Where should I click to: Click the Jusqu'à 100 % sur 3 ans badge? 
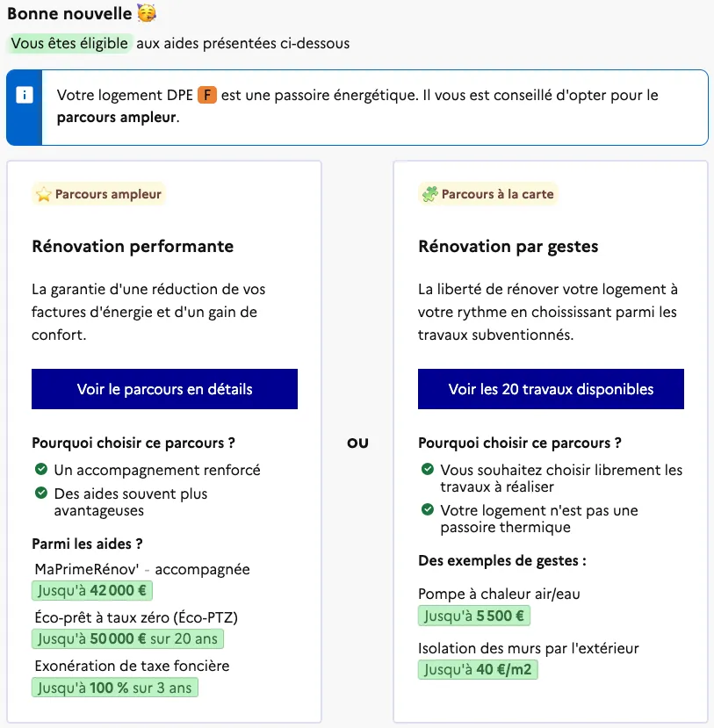pos(115,687)
